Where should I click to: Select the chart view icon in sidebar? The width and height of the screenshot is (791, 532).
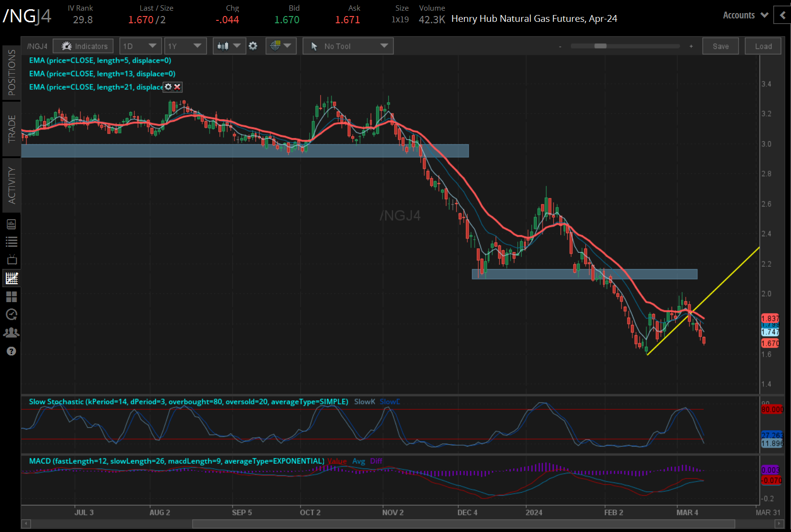click(x=11, y=278)
